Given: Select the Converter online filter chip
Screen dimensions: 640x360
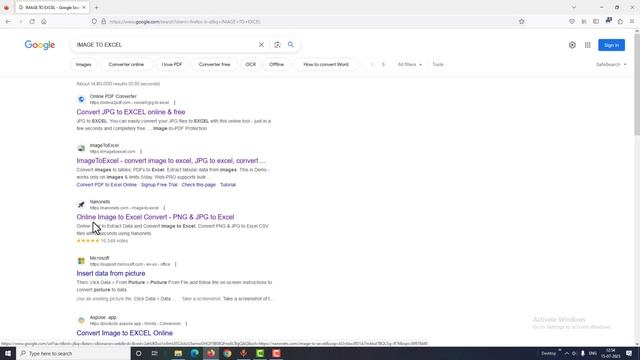Looking at the screenshot, I should coord(126,64).
